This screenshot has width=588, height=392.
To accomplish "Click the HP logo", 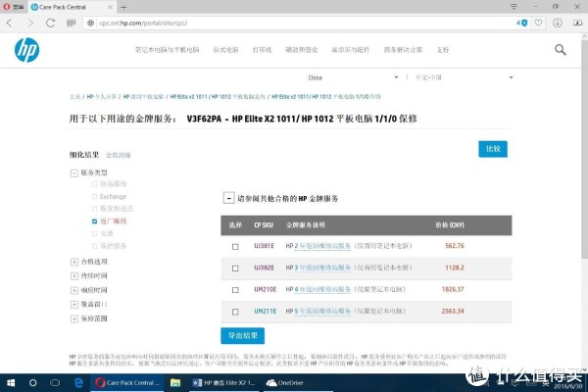I will pos(26,50).
